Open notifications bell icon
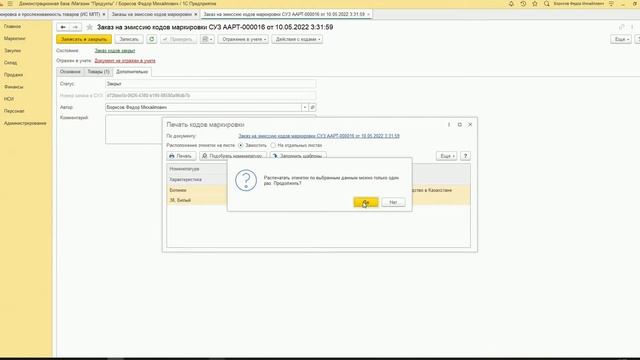This screenshot has width=640, height=360. click(511, 4)
